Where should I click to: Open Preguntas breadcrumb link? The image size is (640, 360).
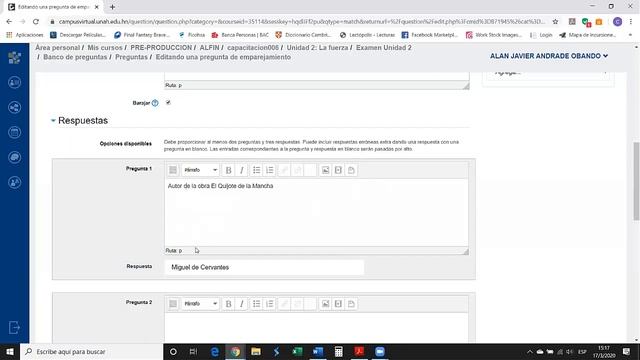pos(131,57)
